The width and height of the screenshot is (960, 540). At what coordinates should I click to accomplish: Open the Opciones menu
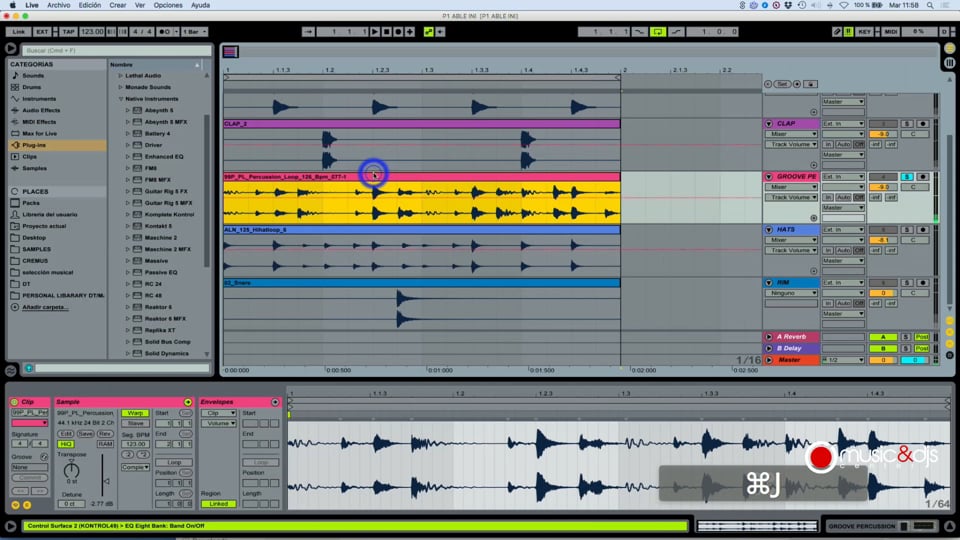click(168, 5)
